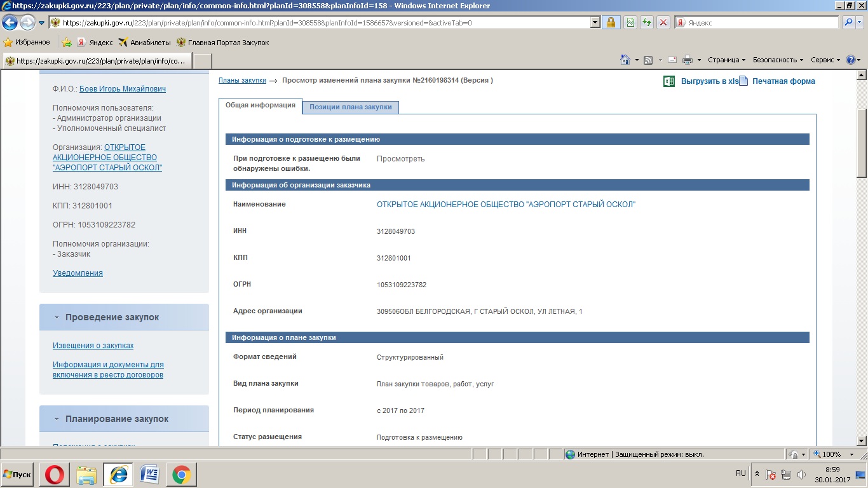The width and height of the screenshot is (868, 488).
Task: Open the Безопасность dropdown menu
Action: (x=778, y=60)
